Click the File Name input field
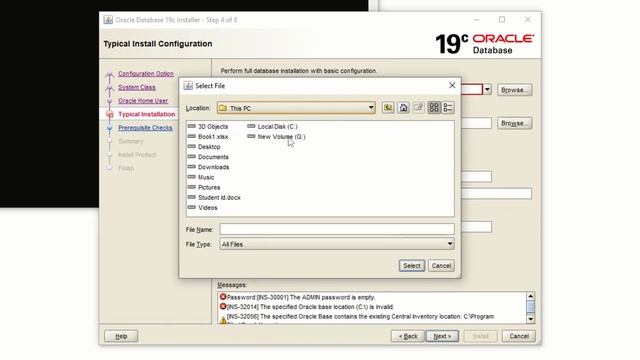This screenshot has width=640, height=360. tap(337, 229)
